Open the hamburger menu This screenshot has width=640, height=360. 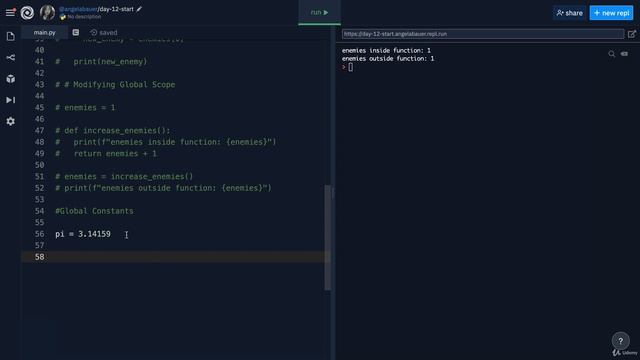tap(10, 13)
